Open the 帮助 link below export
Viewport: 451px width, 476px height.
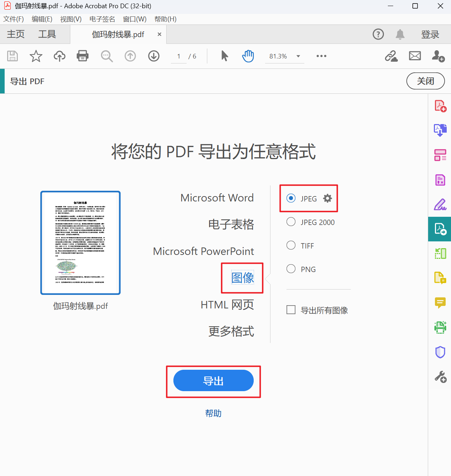(213, 413)
